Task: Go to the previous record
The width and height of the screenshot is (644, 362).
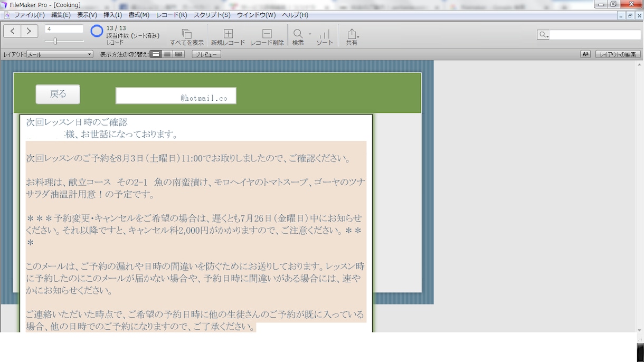Action: (x=12, y=31)
